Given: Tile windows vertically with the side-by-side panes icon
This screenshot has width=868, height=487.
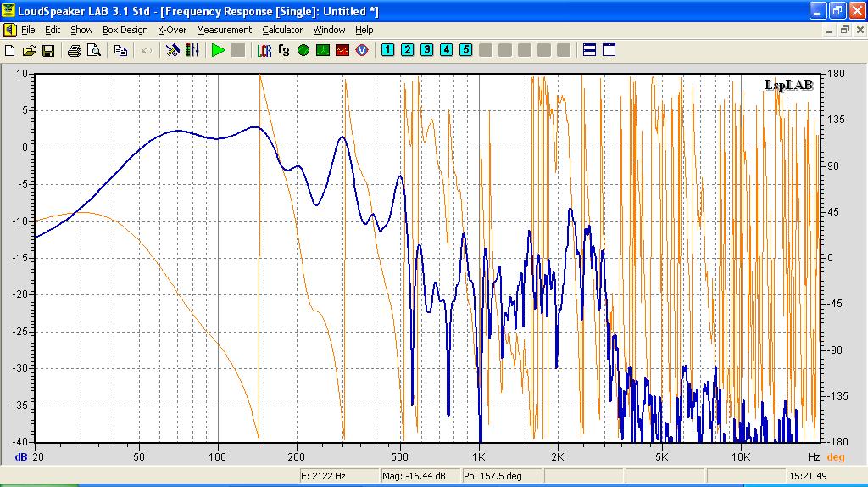Looking at the screenshot, I should click(x=609, y=50).
